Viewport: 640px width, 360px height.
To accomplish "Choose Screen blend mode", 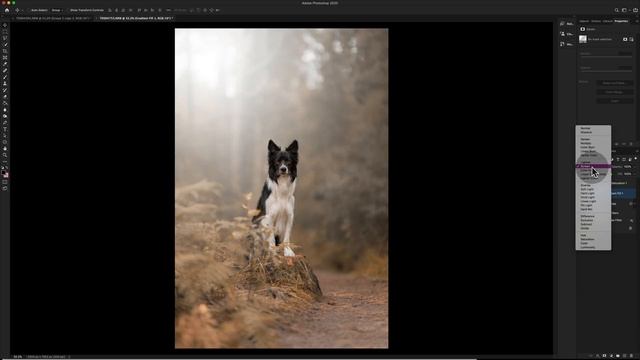I will tap(593, 167).
